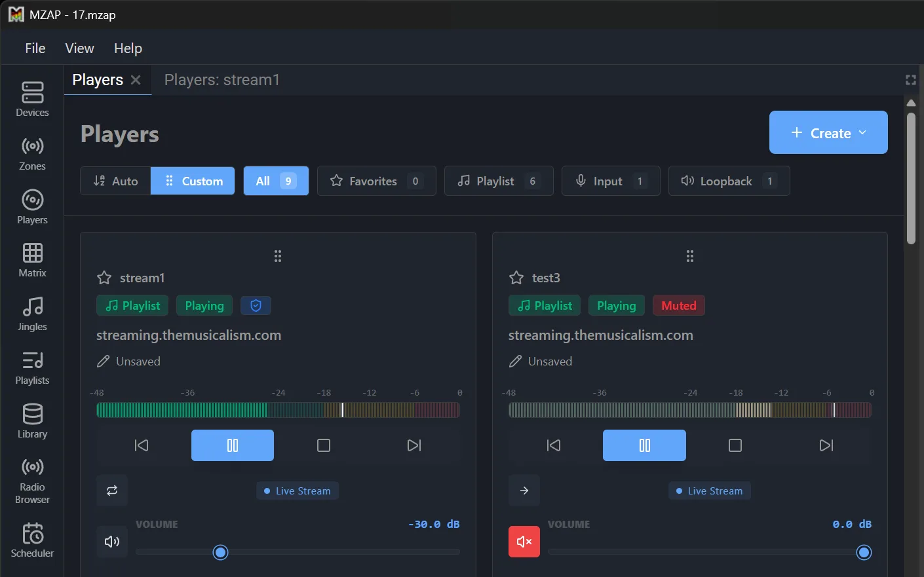Click the pencil Unsaved icon on stream1
The image size is (924, 577).
point(103,362)
